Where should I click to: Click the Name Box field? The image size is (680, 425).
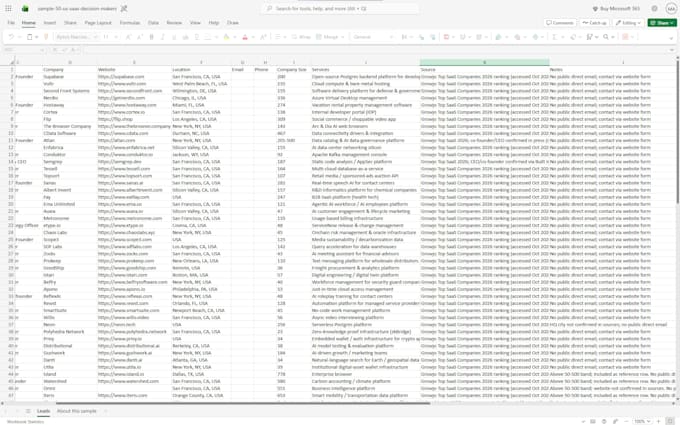point(24,50)
